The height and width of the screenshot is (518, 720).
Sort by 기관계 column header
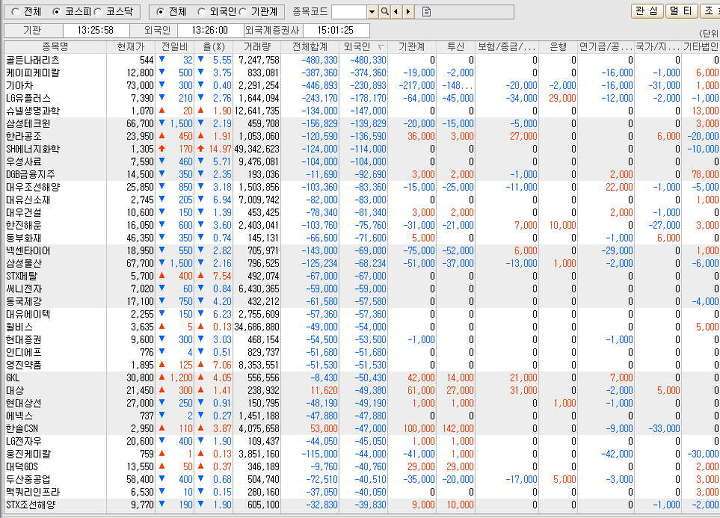411,47
